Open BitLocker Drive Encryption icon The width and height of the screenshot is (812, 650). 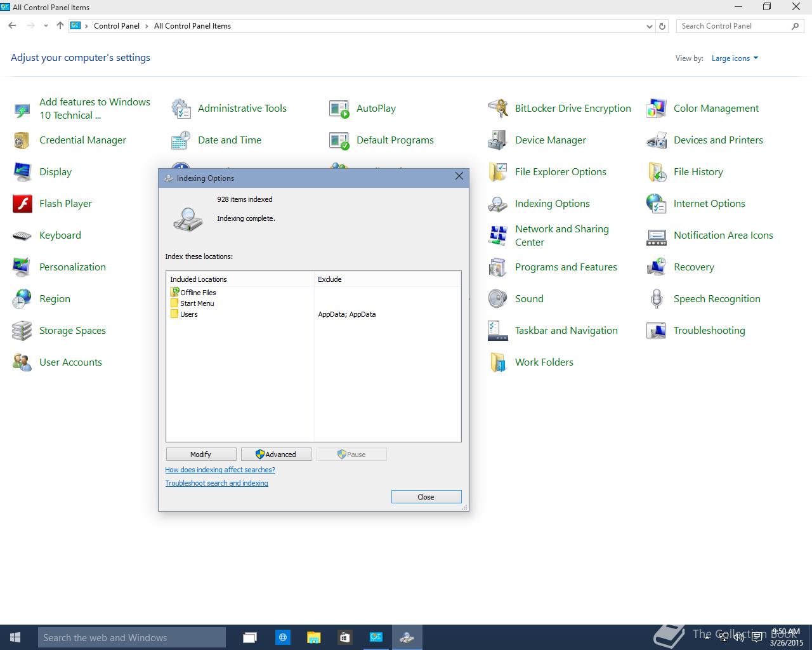coord(498,109)
